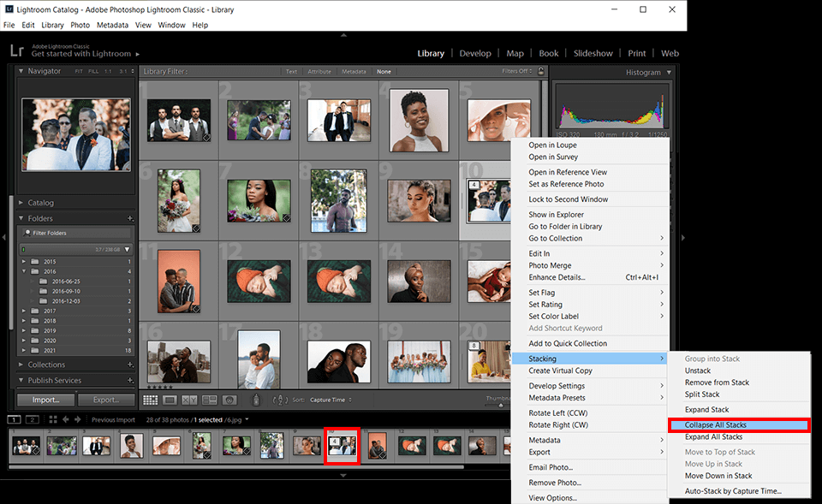
Task: Click second window display button 2
Action: 33,419
